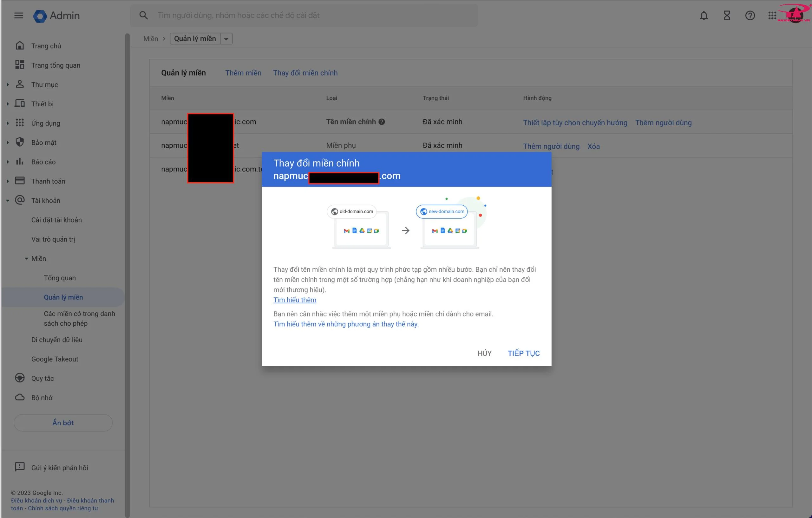Select Quản lý miền sidebar item

pos(63,297)
